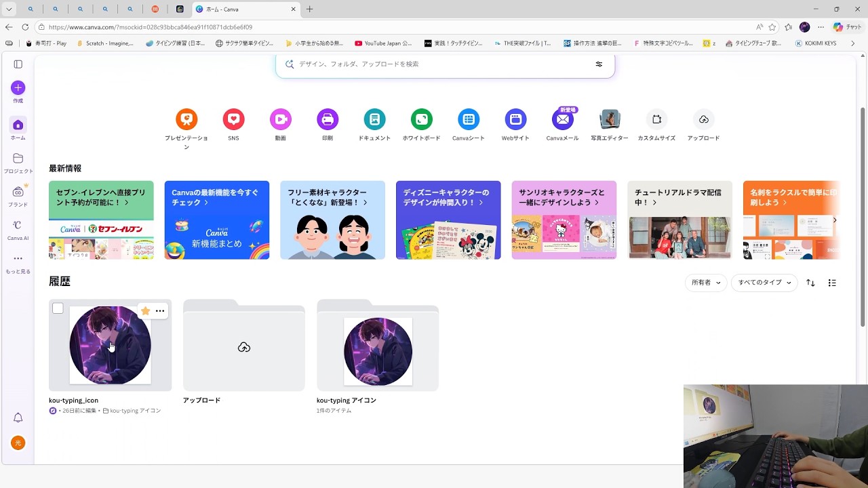
Task: Open プロジェクト folder icon in sidebar
Action: (x=18, y=158)
